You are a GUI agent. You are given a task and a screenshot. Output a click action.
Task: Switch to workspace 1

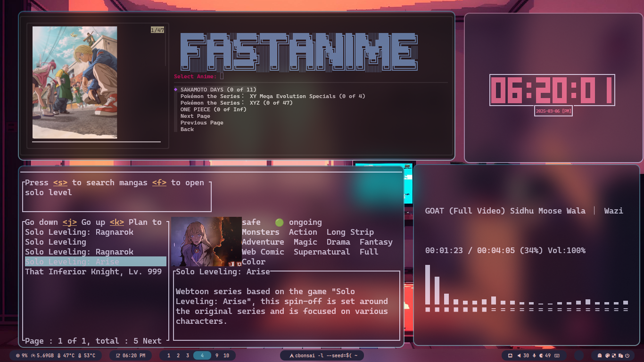169,355
